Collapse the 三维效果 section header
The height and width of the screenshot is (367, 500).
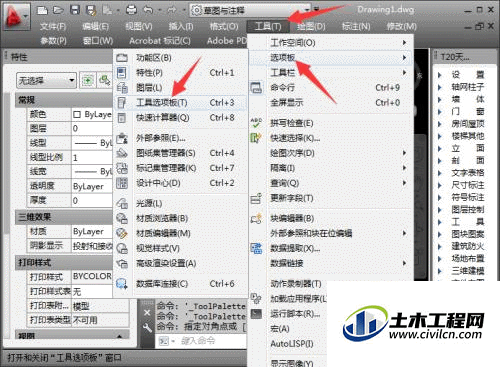64,217
